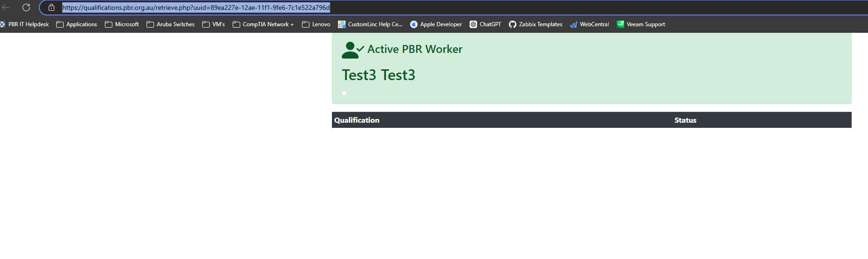This screenshot has height=259, width=868.
Task: Expand the Aruba Switches bookmark folder
Action: [171, 24]
